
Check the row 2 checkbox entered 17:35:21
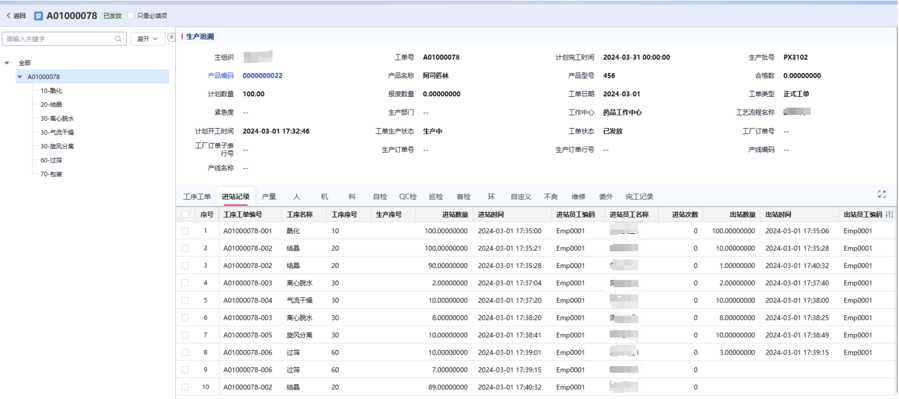click(x=185, y=248)
